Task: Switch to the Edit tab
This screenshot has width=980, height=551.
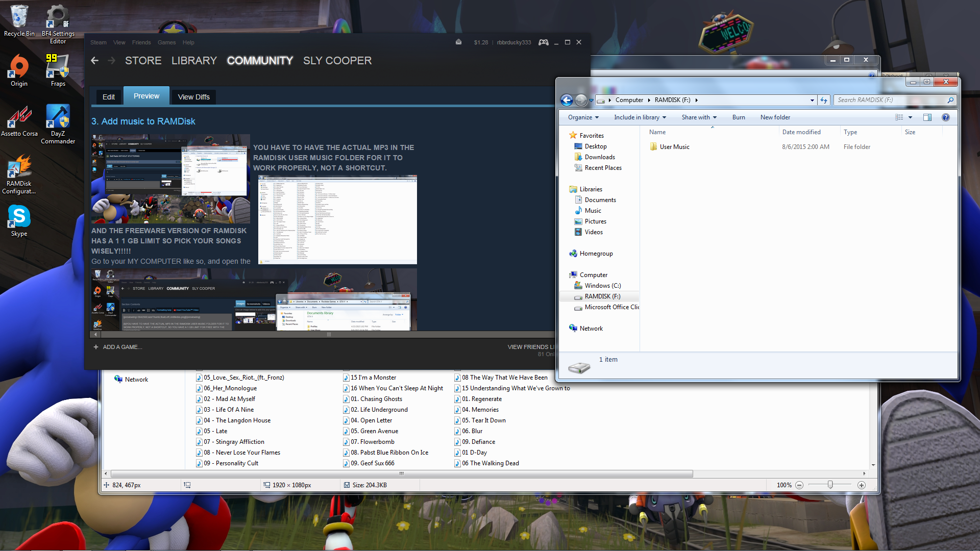Action: [108, 97]
